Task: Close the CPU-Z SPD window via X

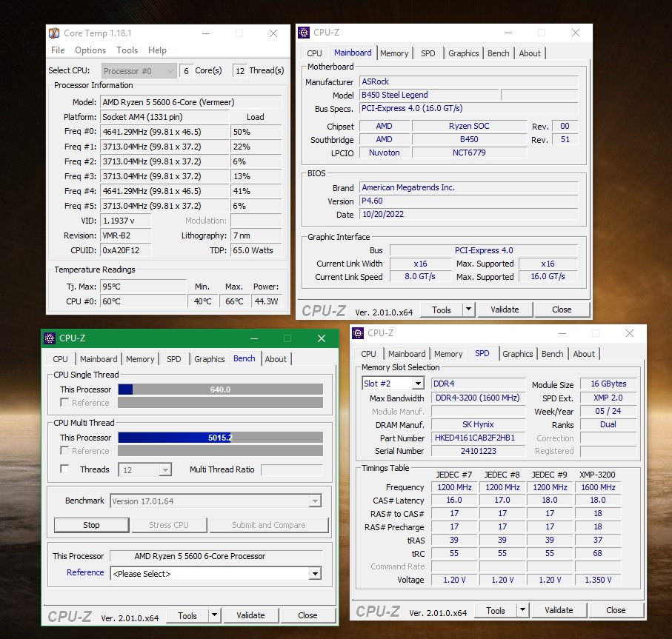Action: tap(630, 333)
